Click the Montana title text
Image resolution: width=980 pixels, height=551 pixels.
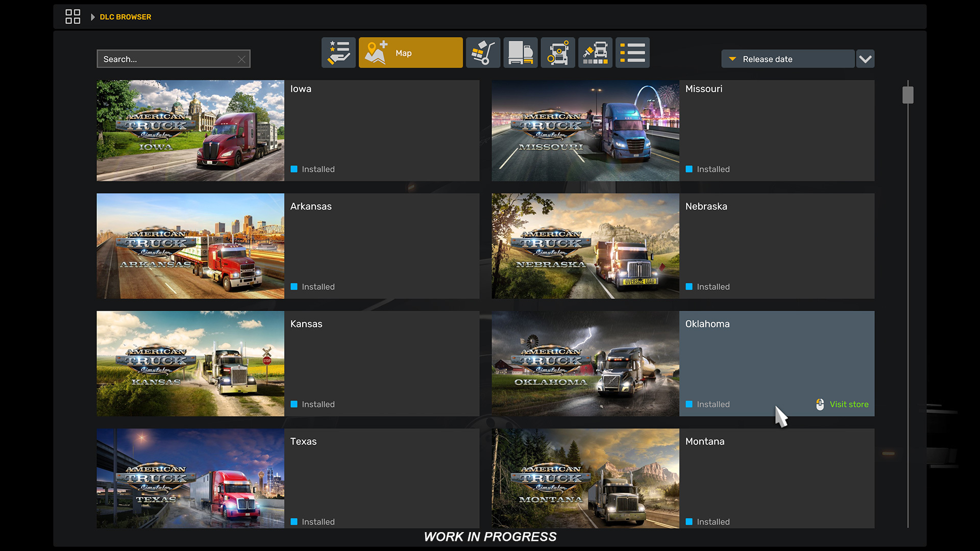click(705, 442)
